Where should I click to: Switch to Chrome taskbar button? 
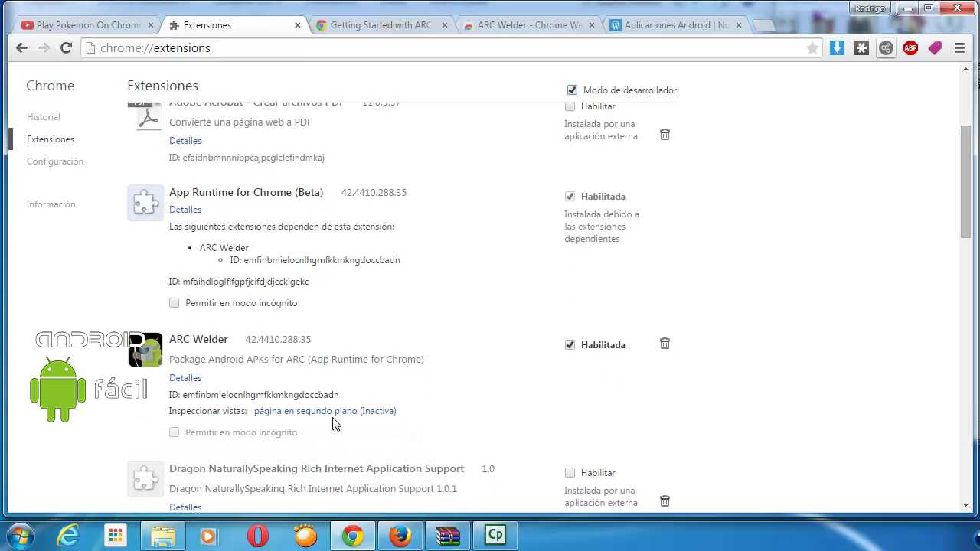pos(353,536)
